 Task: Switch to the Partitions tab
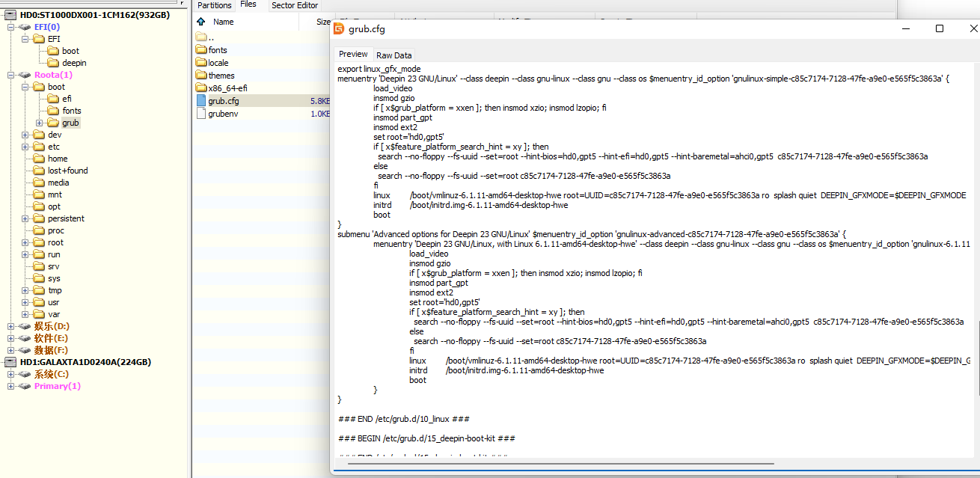click(215, 5)
